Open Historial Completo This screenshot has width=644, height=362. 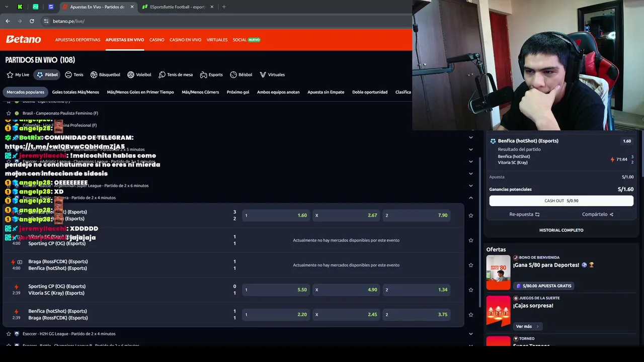click(x=561, y=230)
